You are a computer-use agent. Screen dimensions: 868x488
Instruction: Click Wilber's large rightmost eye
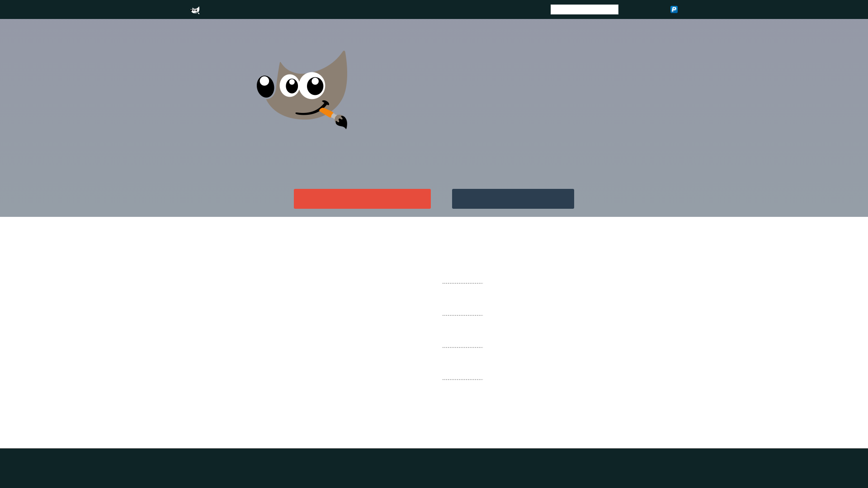[x=313, y=85]
